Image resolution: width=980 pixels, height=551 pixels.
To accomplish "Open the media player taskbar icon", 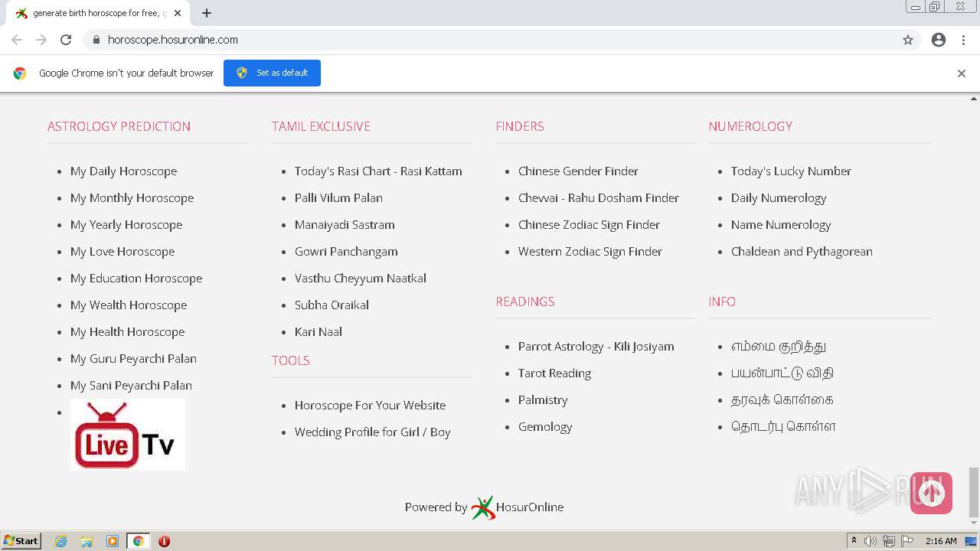I will tap(113, 541).
